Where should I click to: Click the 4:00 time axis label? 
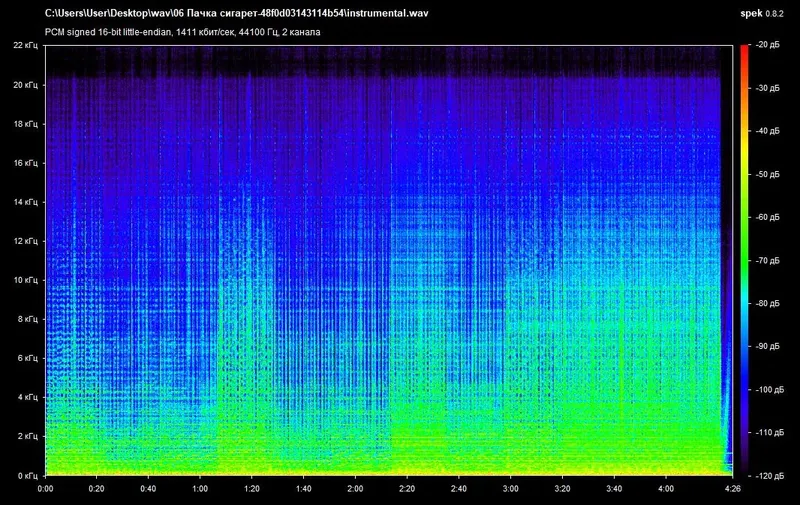(665, 489)
